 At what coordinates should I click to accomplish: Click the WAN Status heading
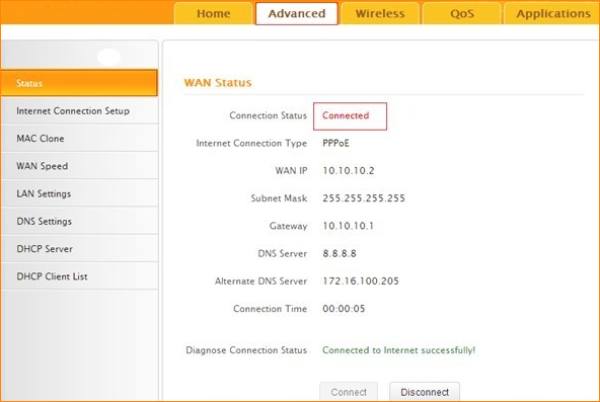point(218,82)
